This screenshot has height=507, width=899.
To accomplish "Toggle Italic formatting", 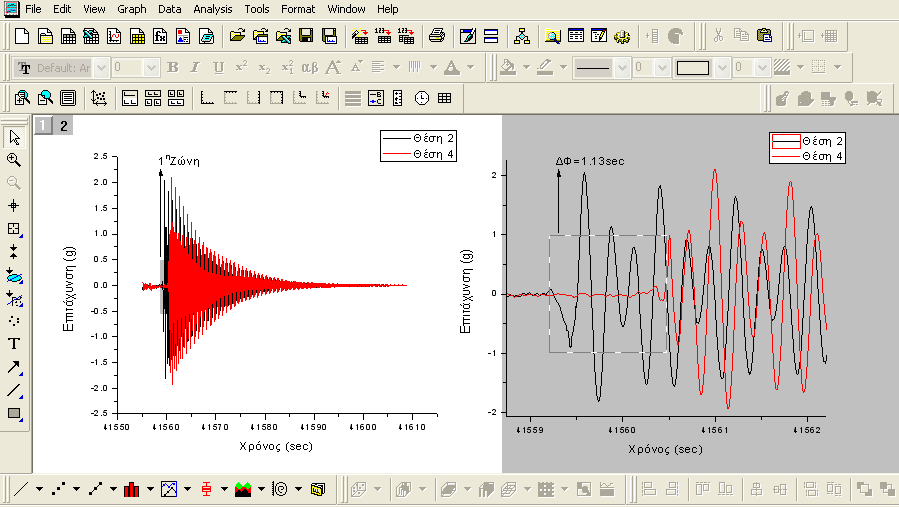I will pyautogui.click(x=195, y=68).
